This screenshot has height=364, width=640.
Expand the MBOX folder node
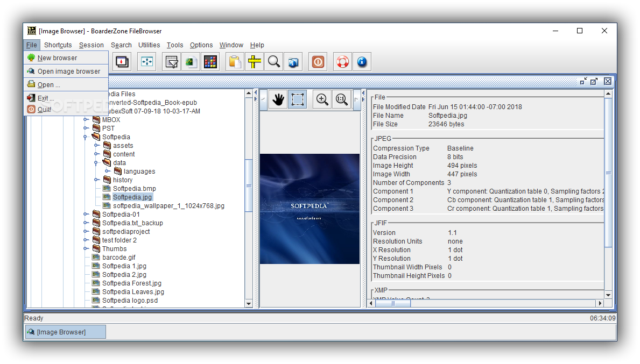86,120
